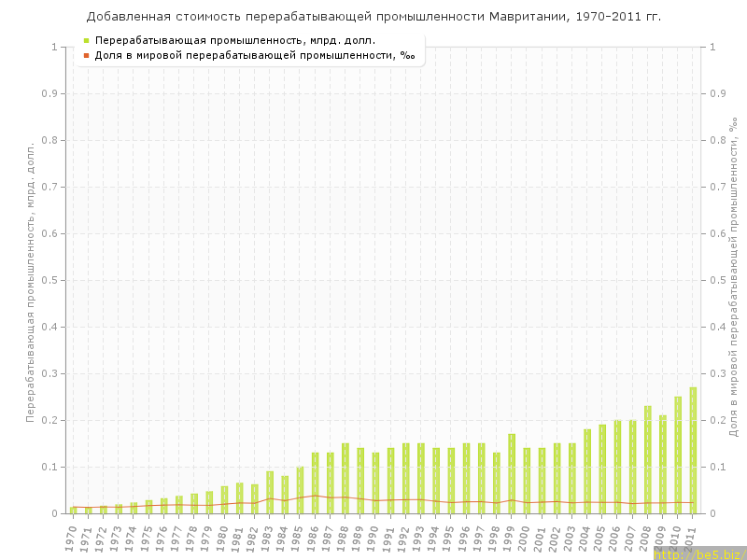Click the chart title about Mauritania manufacturing
Screen dimensions: 747x560
tap(373, 16)
